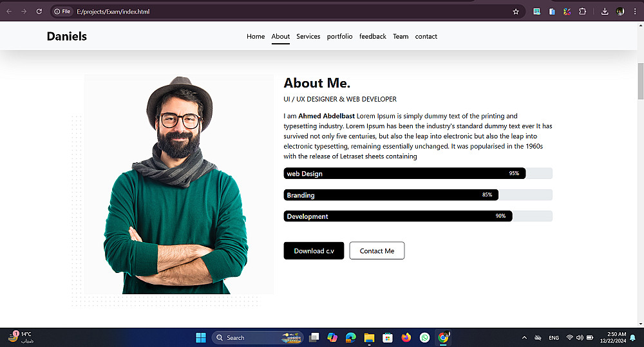The image size is (644, 347).
Task: Show hidden tray icons chevron
Action: [x=524, y=337]
